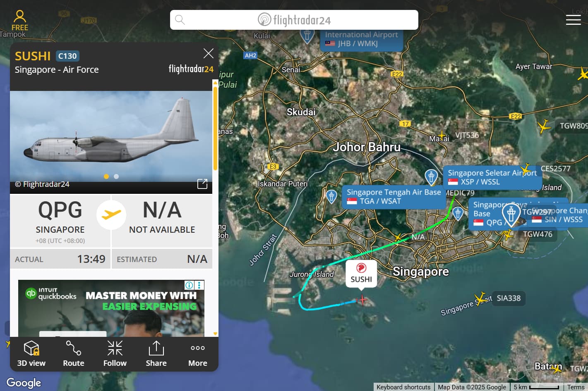Open the More options menu

[198, 354]
